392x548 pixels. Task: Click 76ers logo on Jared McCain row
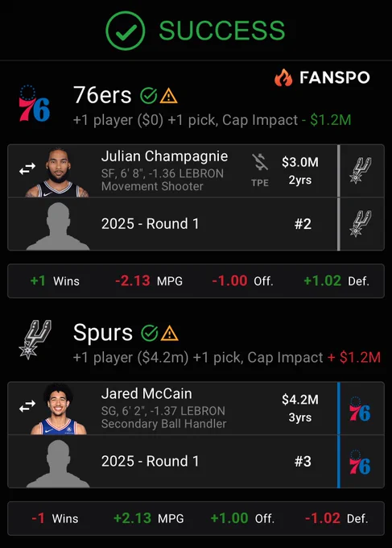[360, 409]
